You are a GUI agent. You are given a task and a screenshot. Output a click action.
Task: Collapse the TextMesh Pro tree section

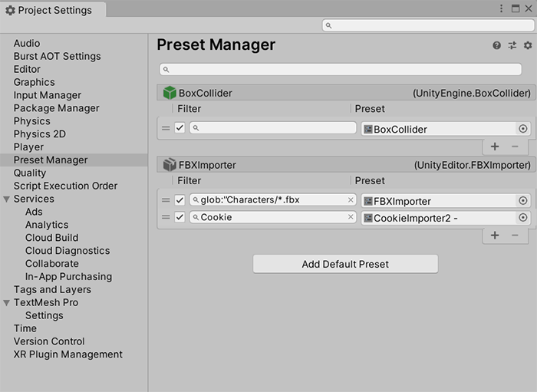pos(7,303)
